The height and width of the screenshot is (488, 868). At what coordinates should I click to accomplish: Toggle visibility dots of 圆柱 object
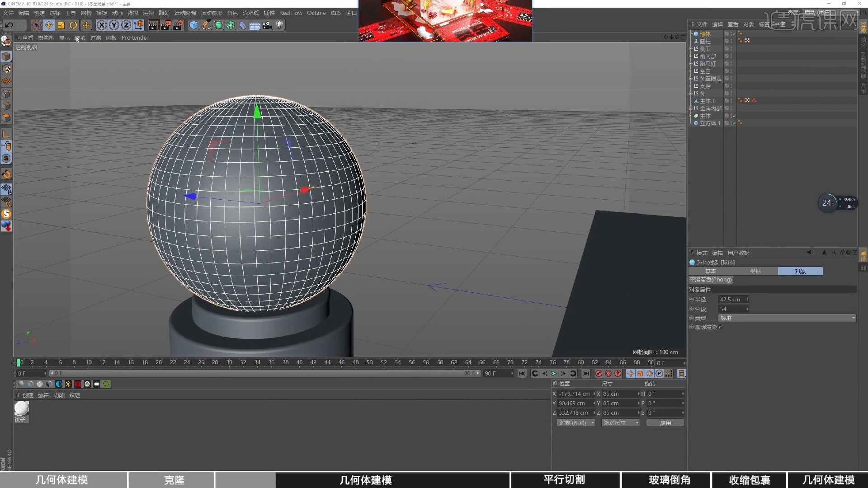[731, 41]
